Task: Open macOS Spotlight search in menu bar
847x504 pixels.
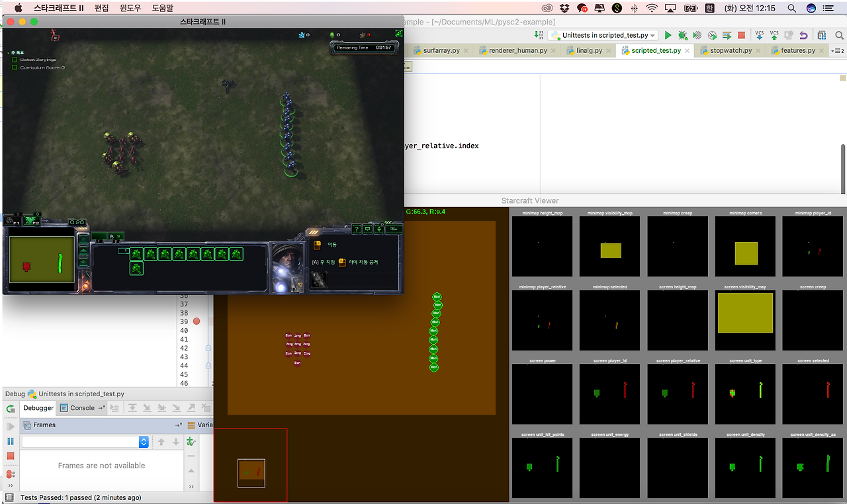Action: tap(792, 8)
